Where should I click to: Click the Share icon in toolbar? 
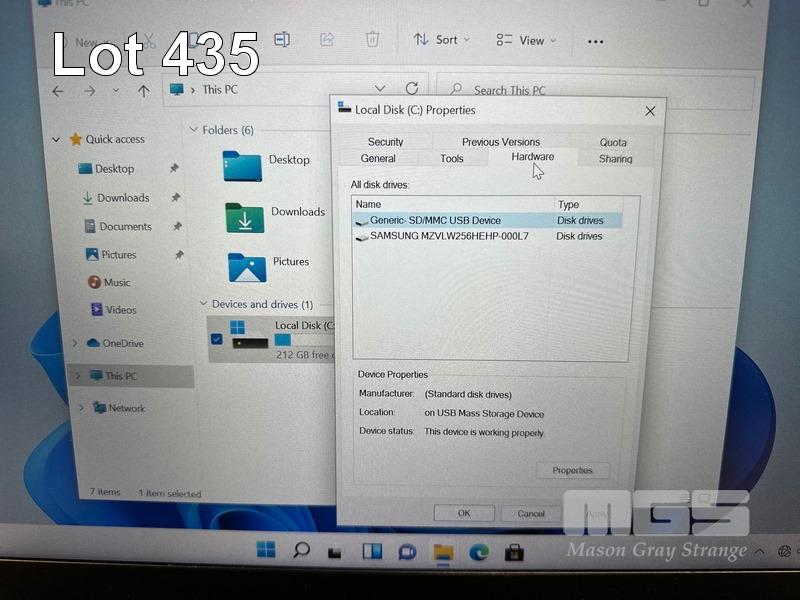pyautogui.click(x=327, y=40)
